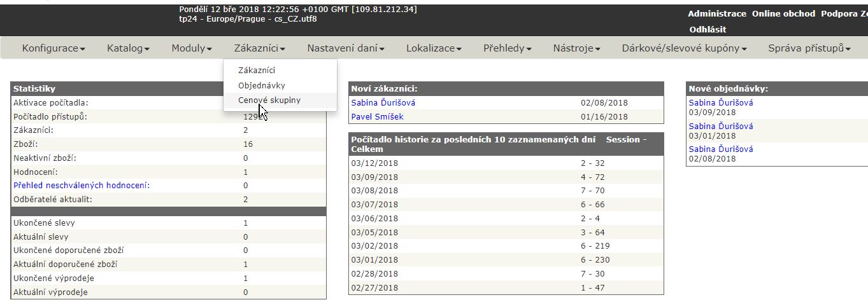Open the Moduly dropdown

tap(192, 48)
